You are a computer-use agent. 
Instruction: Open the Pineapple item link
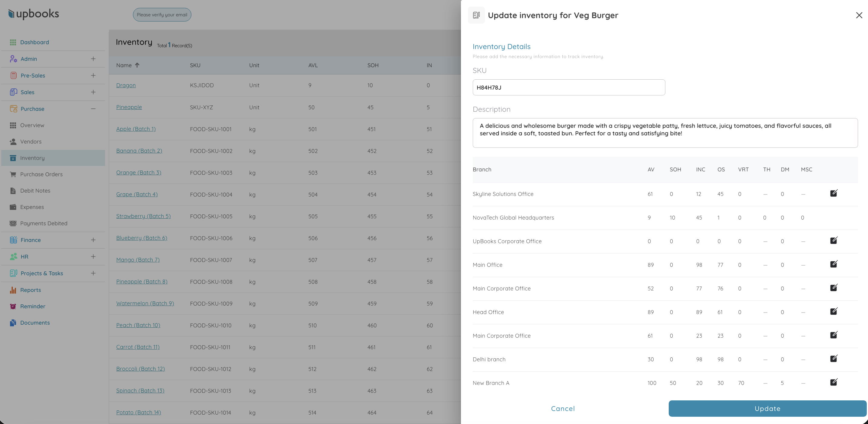[129, 107]
